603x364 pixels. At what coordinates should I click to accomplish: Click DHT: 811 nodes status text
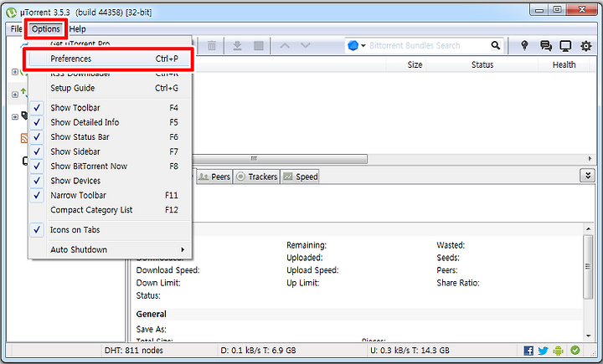[x=133, y=351]
